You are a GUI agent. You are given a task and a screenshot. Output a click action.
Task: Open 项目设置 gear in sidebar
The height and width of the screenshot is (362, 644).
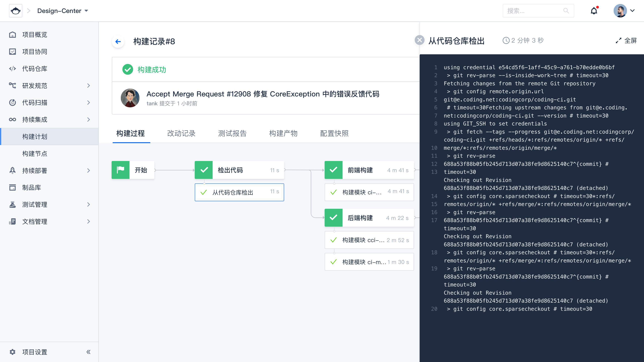pos(13,352)
